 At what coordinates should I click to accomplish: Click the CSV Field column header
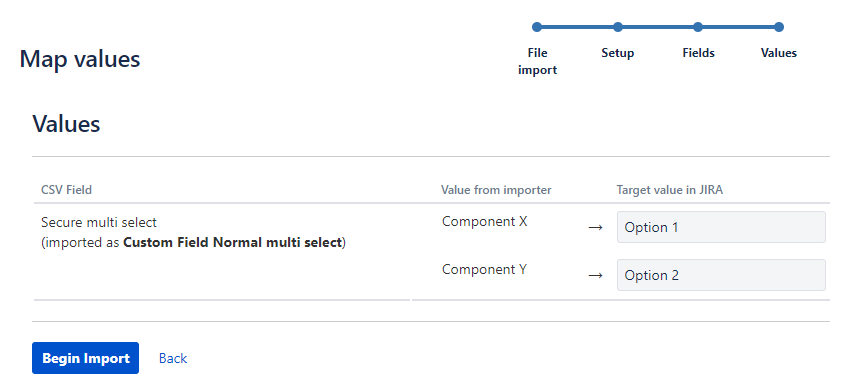66,190
